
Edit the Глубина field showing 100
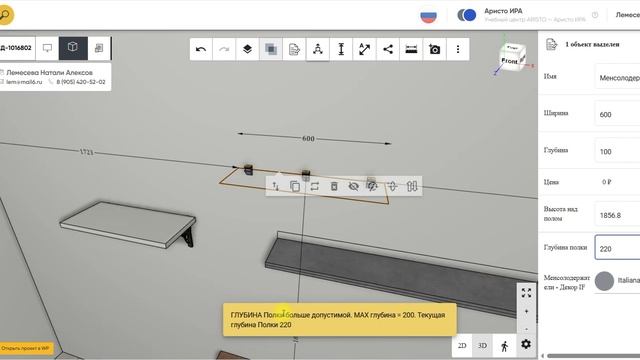(617, 151)
